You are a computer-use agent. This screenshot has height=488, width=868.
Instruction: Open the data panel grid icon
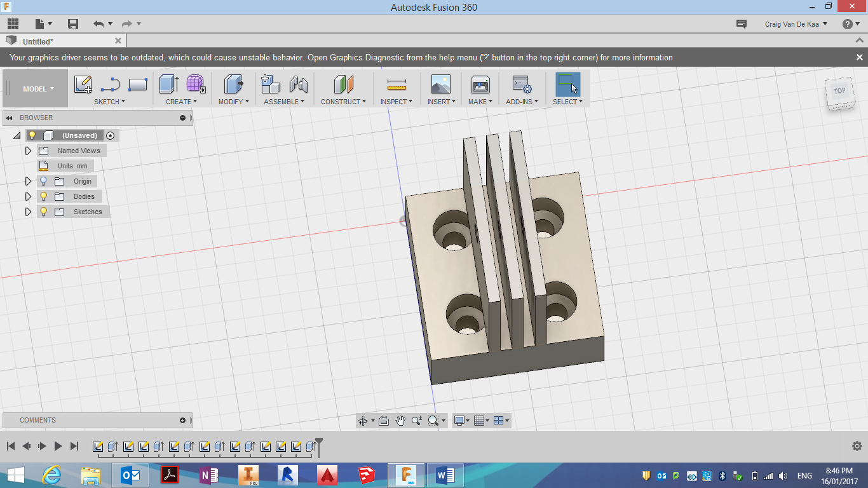point(13,24)
